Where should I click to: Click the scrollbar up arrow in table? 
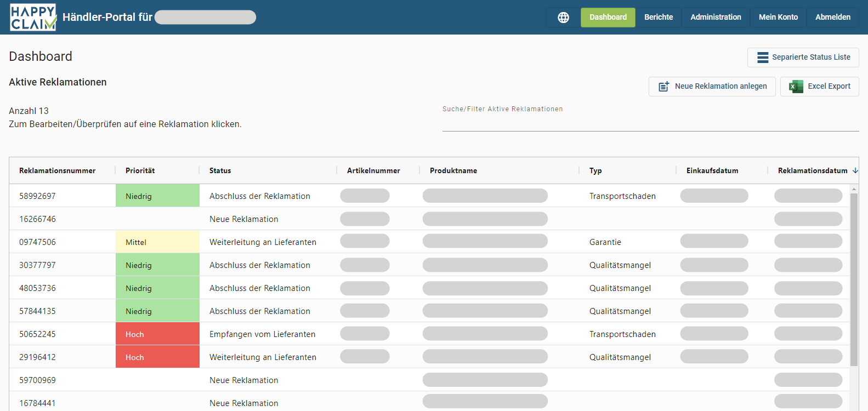point(854,189)
